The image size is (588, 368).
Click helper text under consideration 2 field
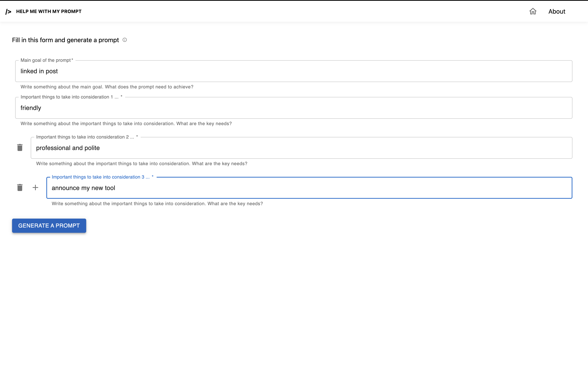142,164
